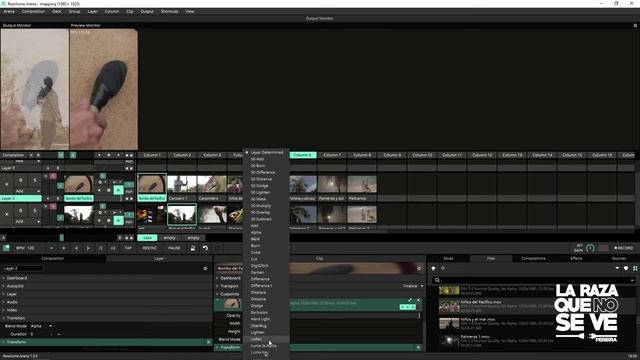Choose Alpha in blend list
This screenshot has width=640, height=360.
[x=266, y=232]
